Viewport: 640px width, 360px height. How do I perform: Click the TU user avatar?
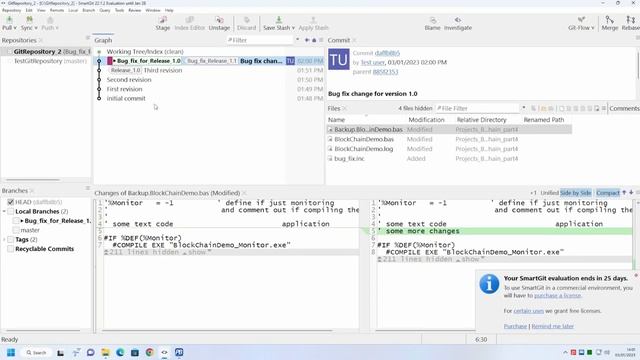[339, 60]
